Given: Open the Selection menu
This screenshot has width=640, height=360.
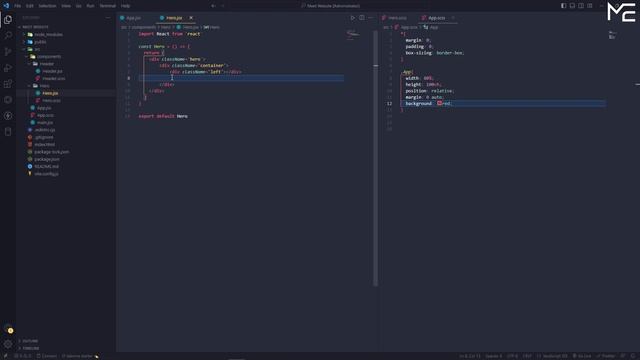Looking at the screenshot, I should click(47, 6).
